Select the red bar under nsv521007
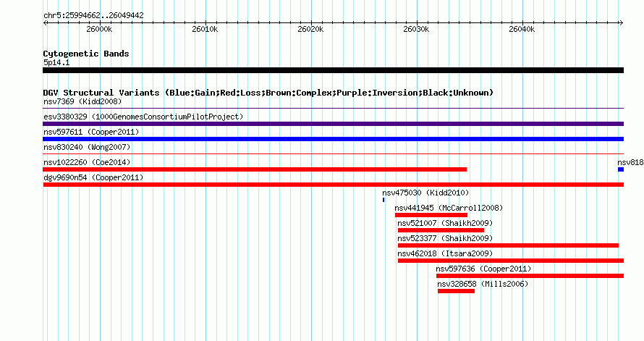644x341 pixels. [441, 230]
